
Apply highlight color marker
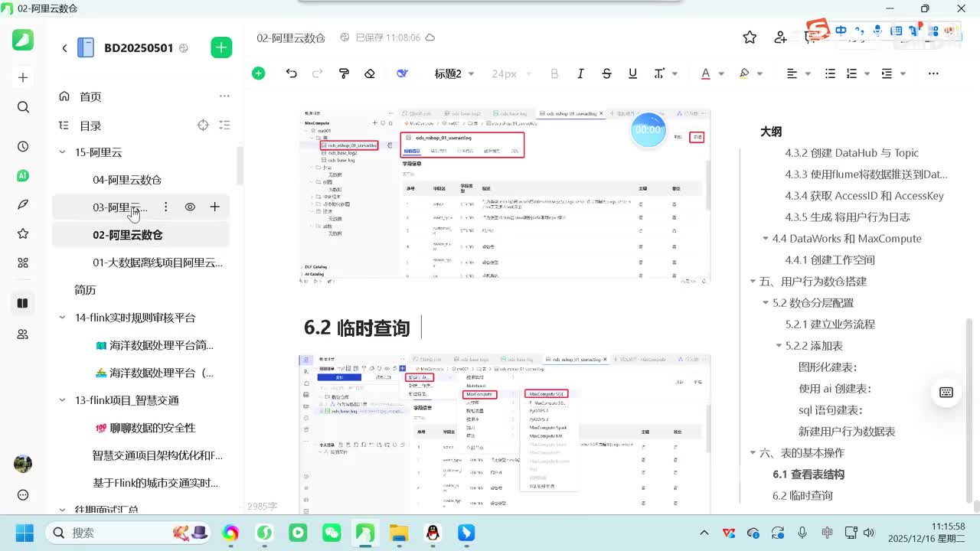tap(744, 73)
